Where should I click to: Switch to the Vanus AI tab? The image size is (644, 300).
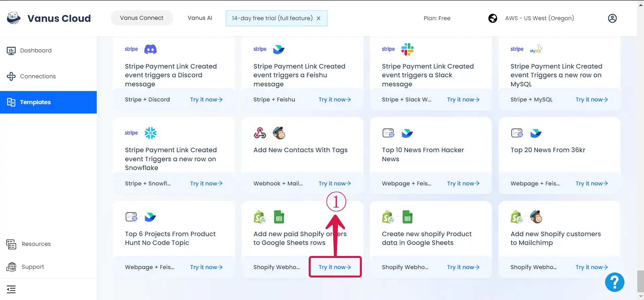[200, 18]
